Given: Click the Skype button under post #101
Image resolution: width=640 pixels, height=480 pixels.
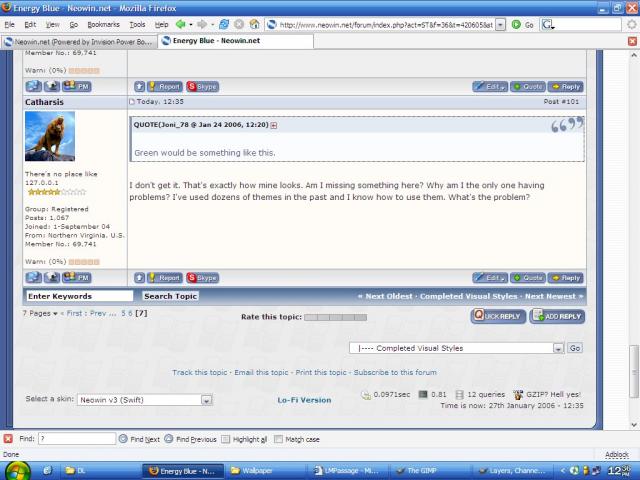Looking at the screenshot, I should (202, 278).
